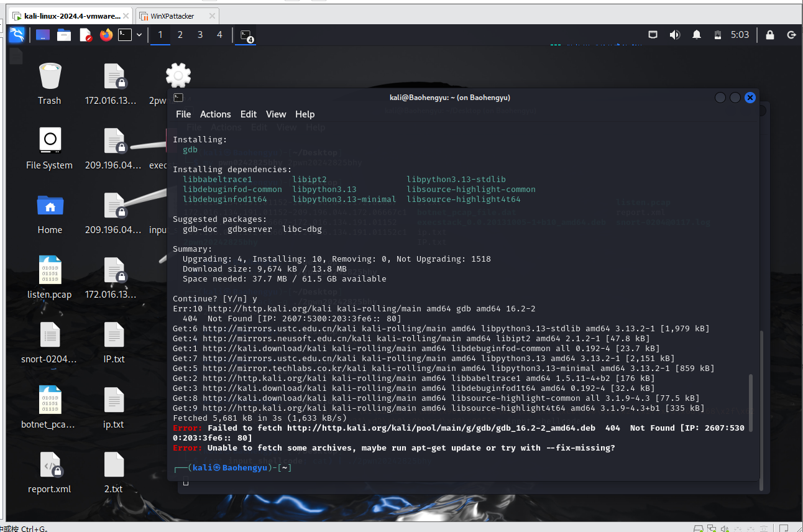The height and width of the screenshot is (532, 803).
Task: Select the botnet_pca desktop file
Action: coord(50,407)
